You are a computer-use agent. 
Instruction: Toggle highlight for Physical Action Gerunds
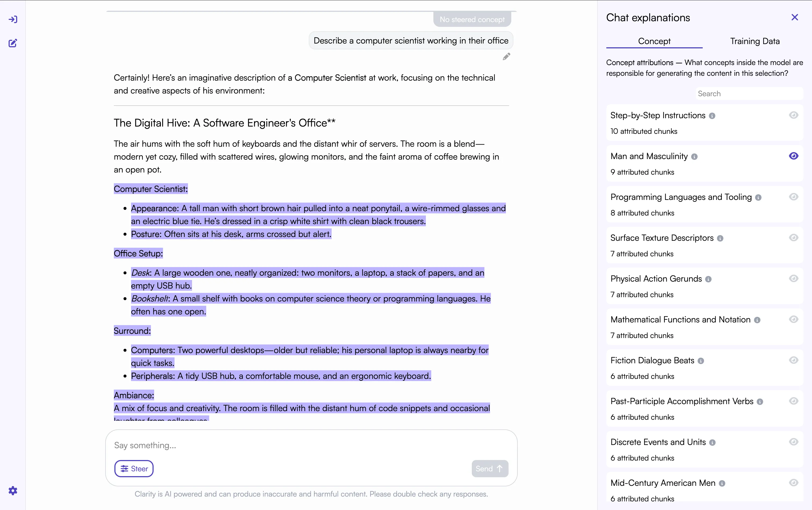point(793,278)
